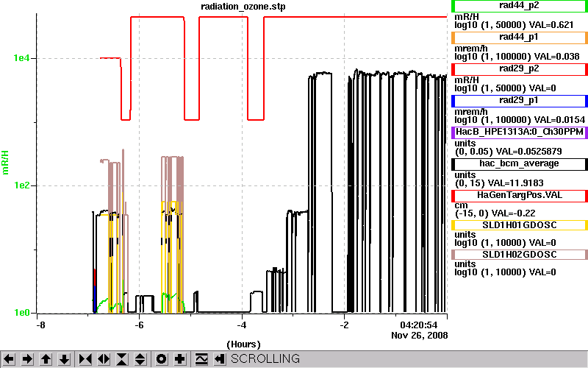Viewport: 588px width, 368px height.
Task: Click the 1e0 y-axis tick label
Action: tap(21, 313)
